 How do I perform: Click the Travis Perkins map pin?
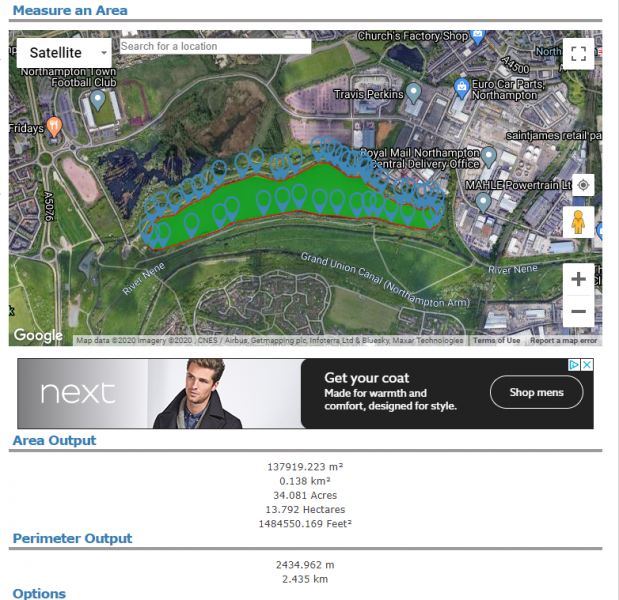(414, 95)
